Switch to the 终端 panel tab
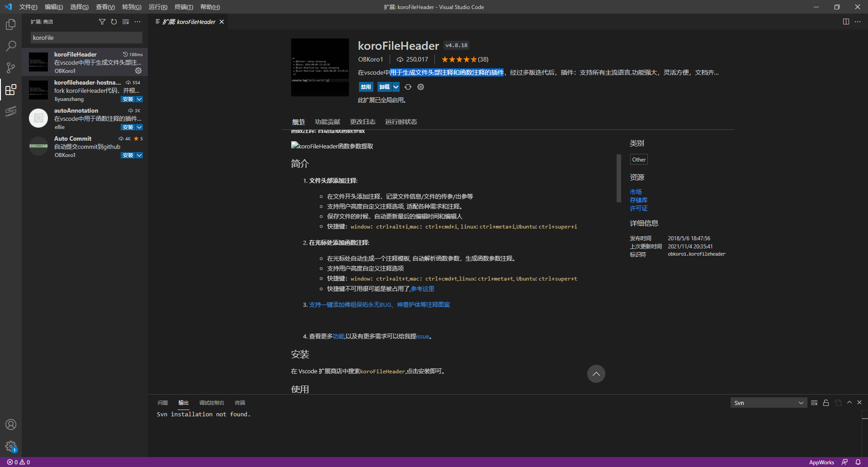The height and width of the screenshot is (467, 868). [240, 403]
